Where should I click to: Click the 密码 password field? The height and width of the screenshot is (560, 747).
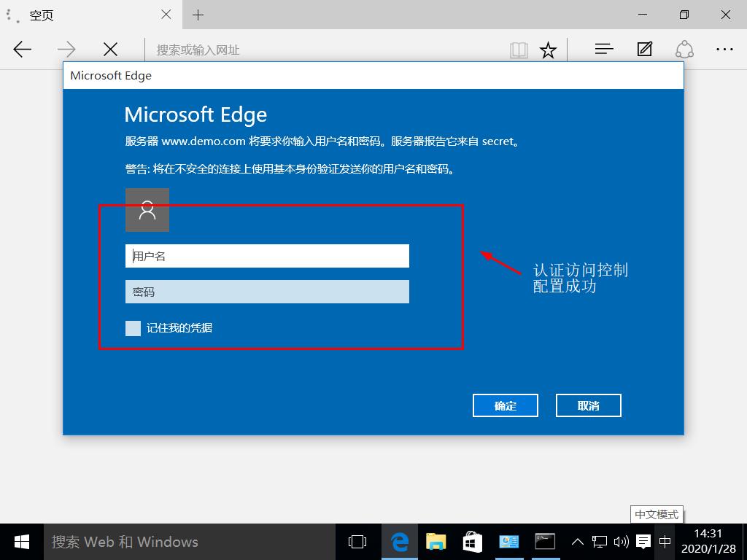(x=267, y=292)
